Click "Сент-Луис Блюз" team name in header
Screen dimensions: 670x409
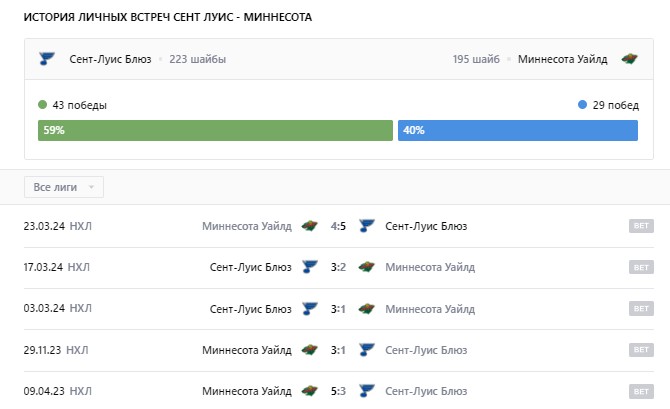click(110, 59)
